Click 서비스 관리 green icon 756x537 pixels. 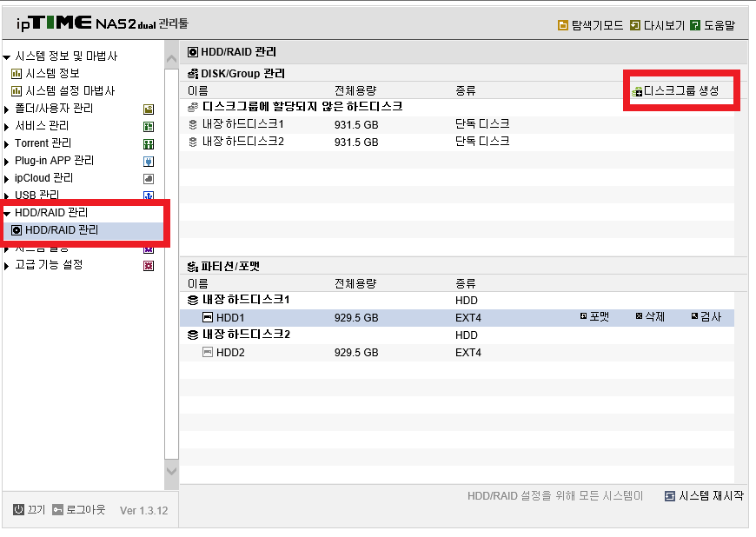[149, 127]
